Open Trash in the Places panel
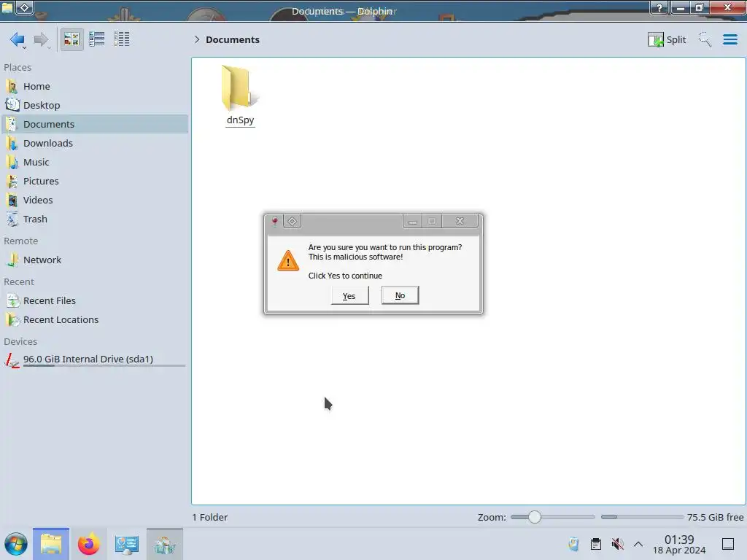Image resolution: width=747 pixels, height=560 pixels. 96,219
